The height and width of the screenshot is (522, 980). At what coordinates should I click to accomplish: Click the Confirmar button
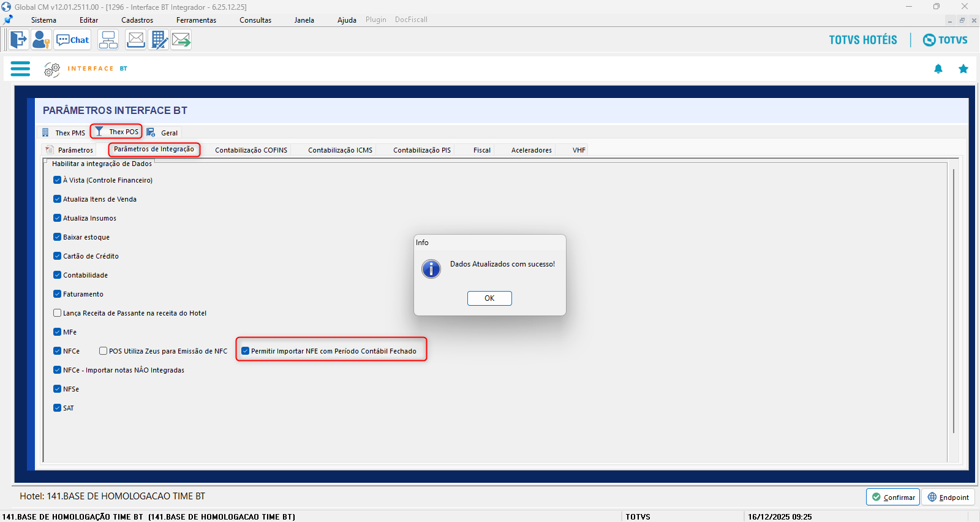tap(893, 497)
